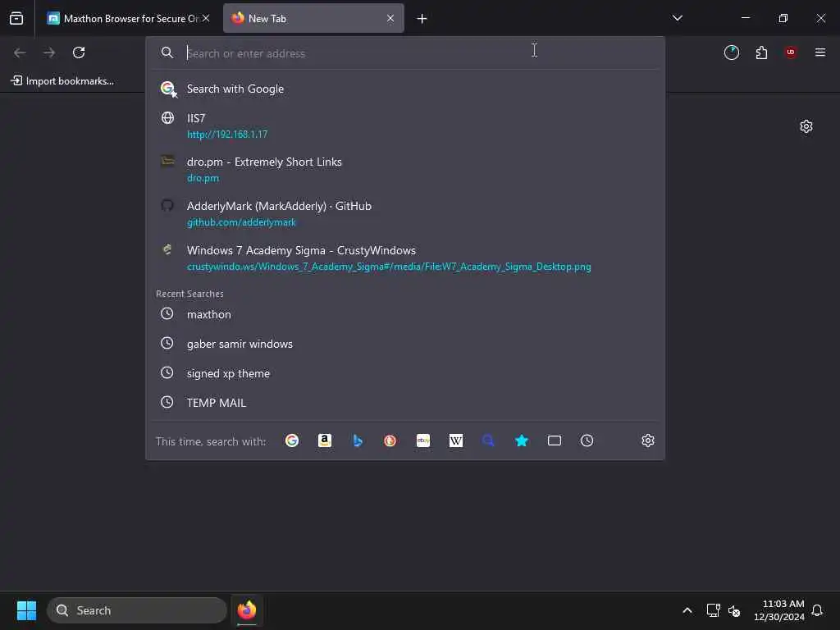The height and width of the screenshot is (630, 840).
Task: Search this time with Wikipedia icon
Action: [x=456, y=441]
